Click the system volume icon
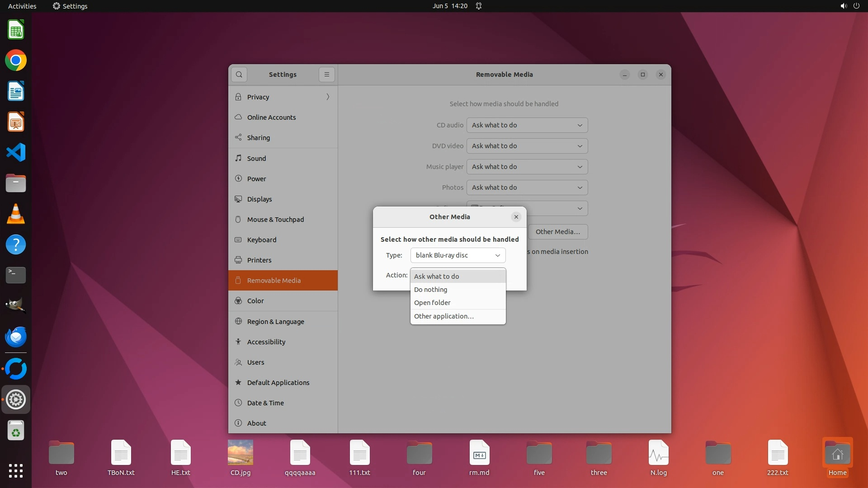This screenshot has height=488, width=868. tap(843, 6)
